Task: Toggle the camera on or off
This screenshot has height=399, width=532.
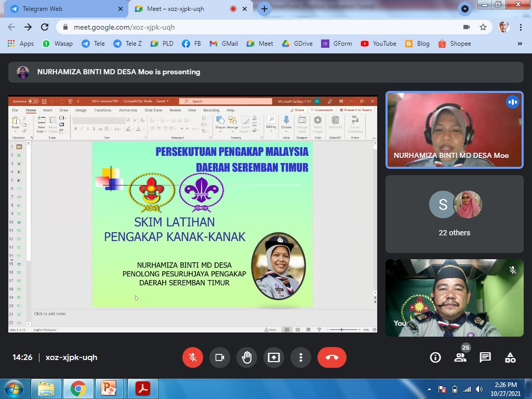Action: click(x=220, y=357)
